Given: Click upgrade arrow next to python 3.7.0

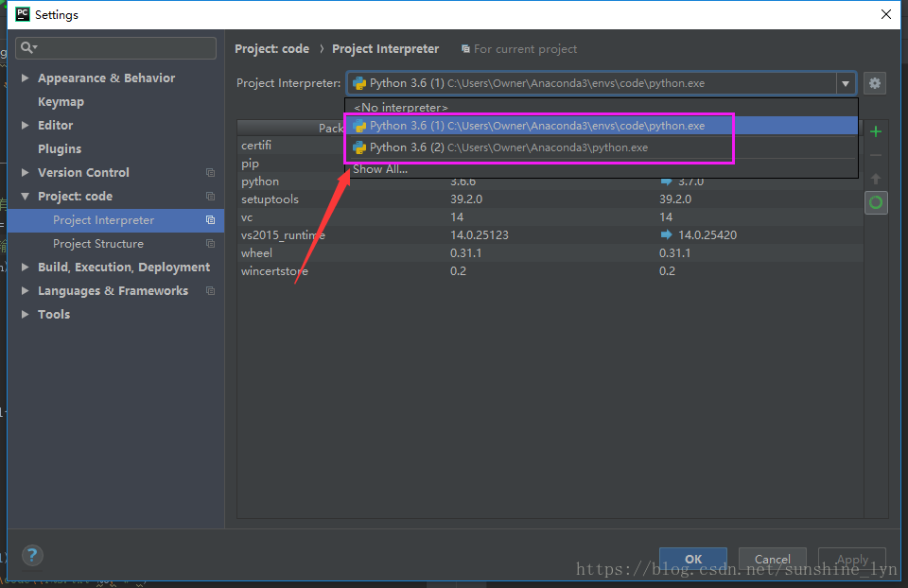Looking at the screenshot, I should pyautogui.click(x=666, y=182).
